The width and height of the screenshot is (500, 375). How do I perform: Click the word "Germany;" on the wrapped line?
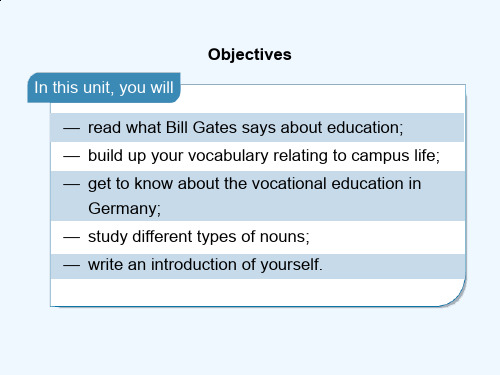click(x=124, y=209)
